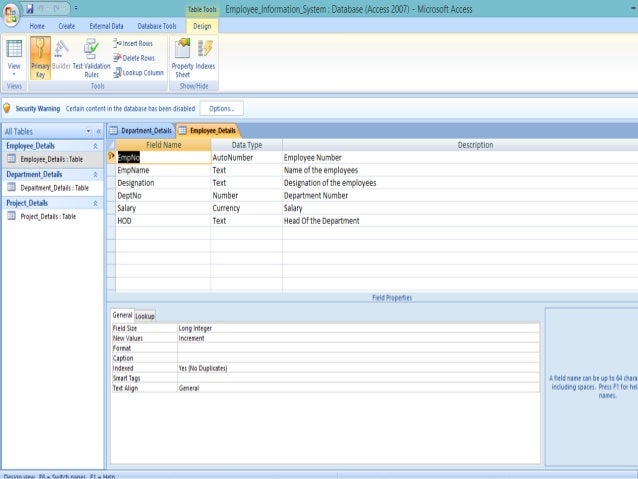Image resolution: width=638 pixels, height=479 pixels.
Task: Click Currency data type cell
Action: click(x=247, y=208)
